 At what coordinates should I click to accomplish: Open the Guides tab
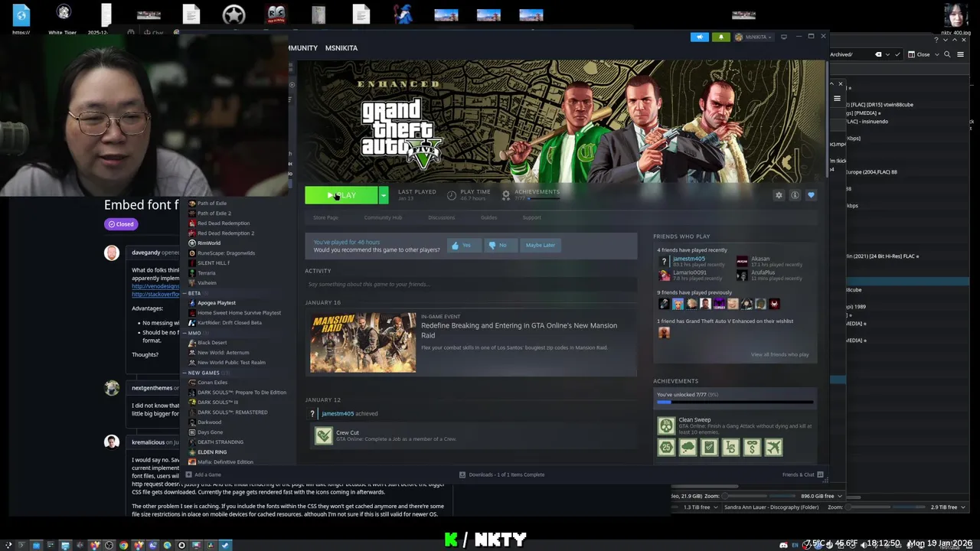488,217
